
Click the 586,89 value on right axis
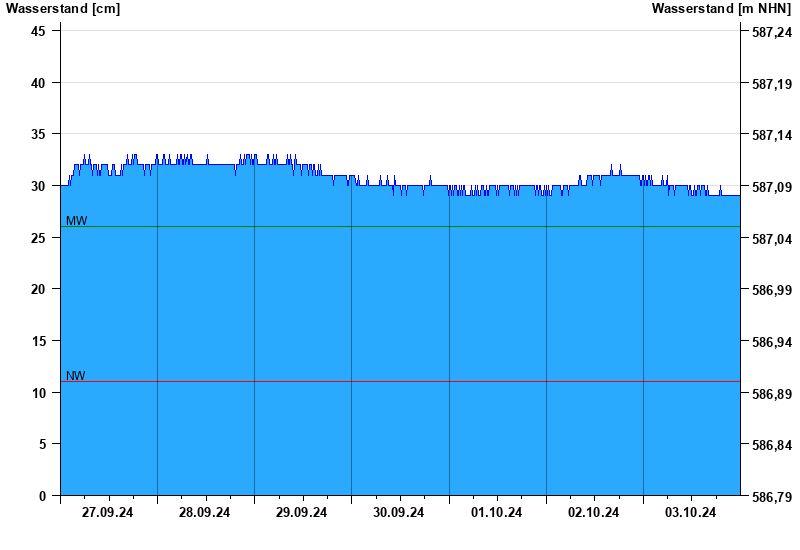click(x=772, y=394)
